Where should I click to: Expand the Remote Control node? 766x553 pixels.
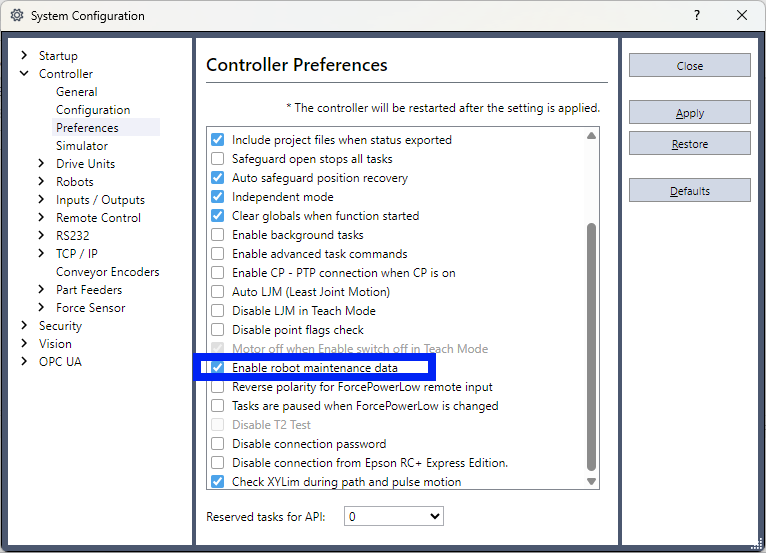pyautogui.click(x=41, y=217)
